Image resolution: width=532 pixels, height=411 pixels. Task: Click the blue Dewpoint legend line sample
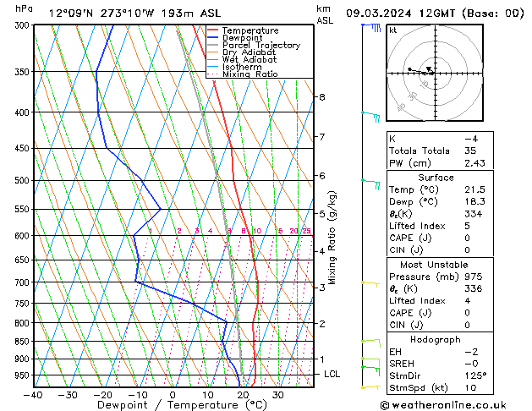(212, 38)
